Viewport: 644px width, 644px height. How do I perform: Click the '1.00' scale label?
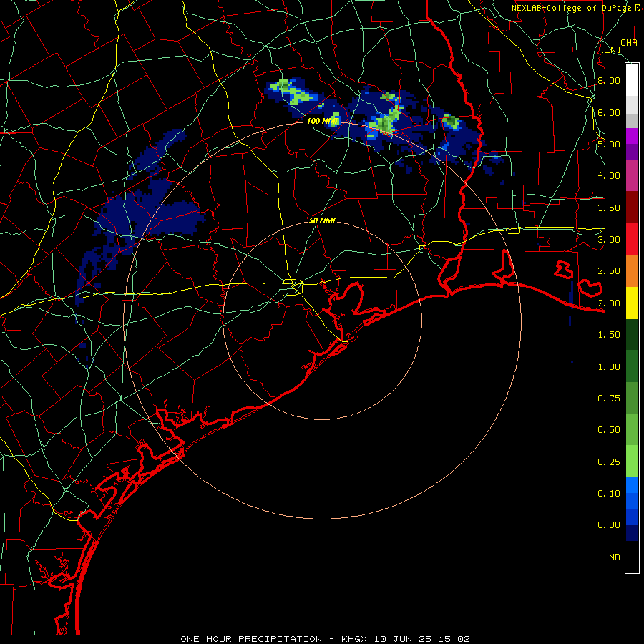609,367
